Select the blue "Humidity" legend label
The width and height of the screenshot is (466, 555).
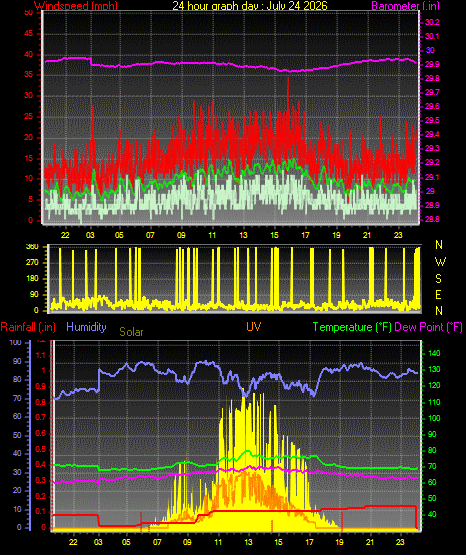pos(86,327)
